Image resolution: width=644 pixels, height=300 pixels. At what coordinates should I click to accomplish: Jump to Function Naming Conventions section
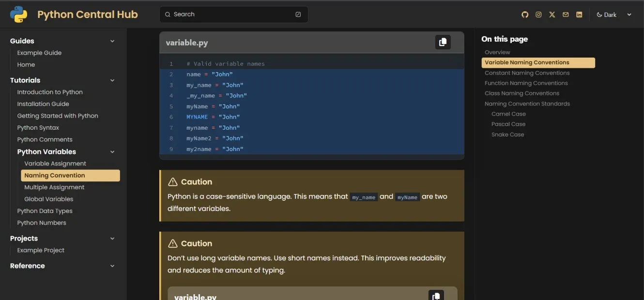[x=526, y=83]
